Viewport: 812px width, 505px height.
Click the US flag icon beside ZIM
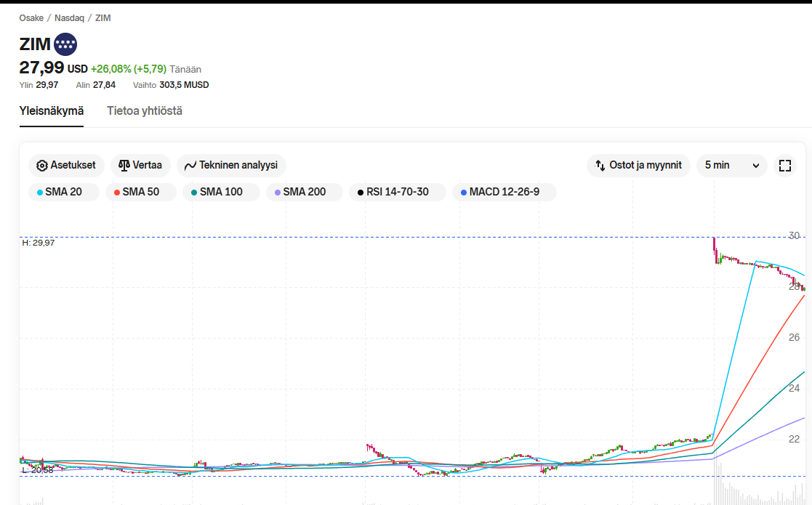(65, 44)
